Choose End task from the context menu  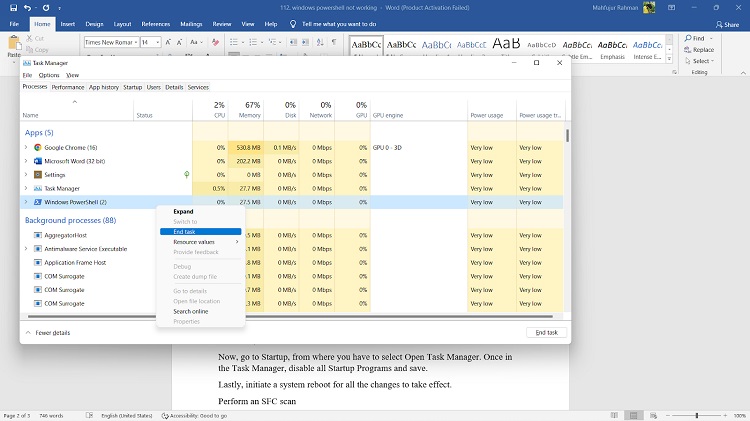click(x=184, y=231)
